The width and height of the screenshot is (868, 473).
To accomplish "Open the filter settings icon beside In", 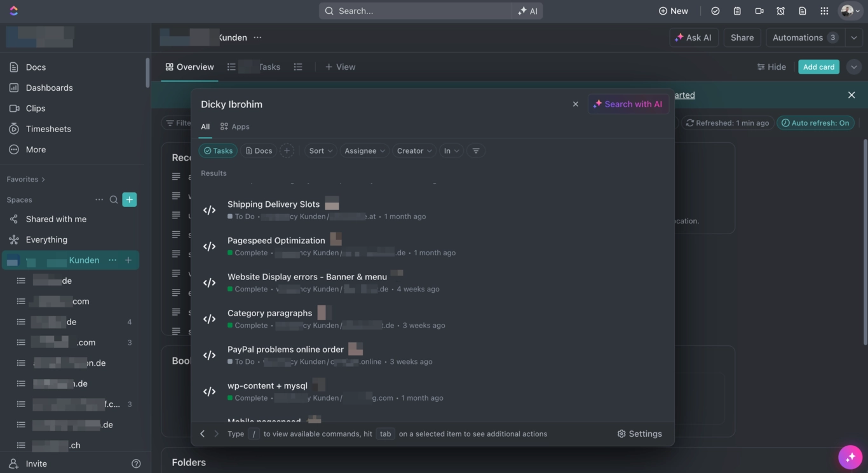I will [x=476, y=150].
